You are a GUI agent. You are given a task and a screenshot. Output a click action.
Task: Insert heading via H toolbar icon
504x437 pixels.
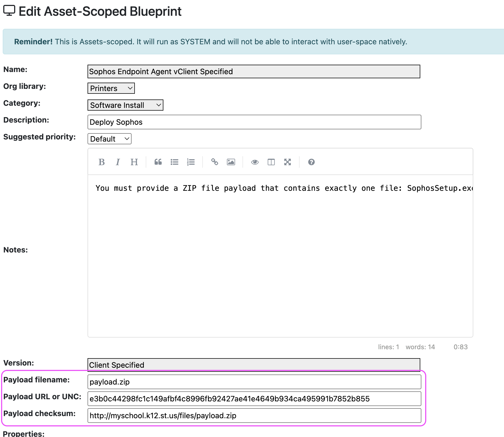(134, 162)
